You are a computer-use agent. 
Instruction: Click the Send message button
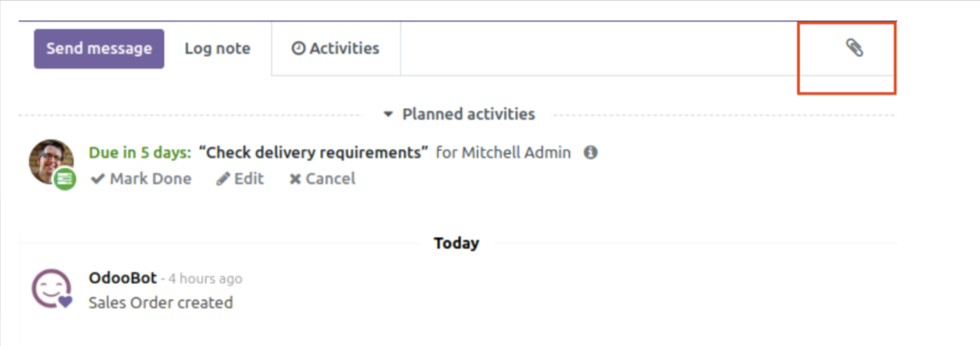point(99,48)
